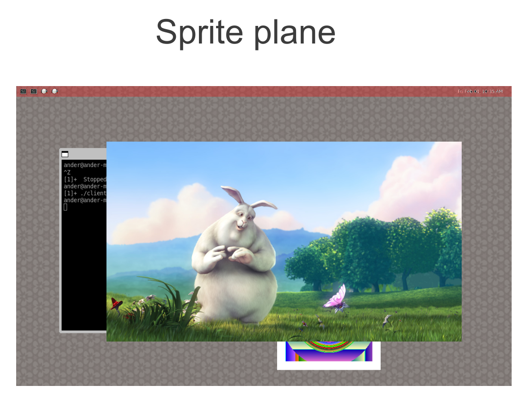Click the terminal cursor block
The height and width of the screenshot is (404, 532).
(x=66, y=207)
